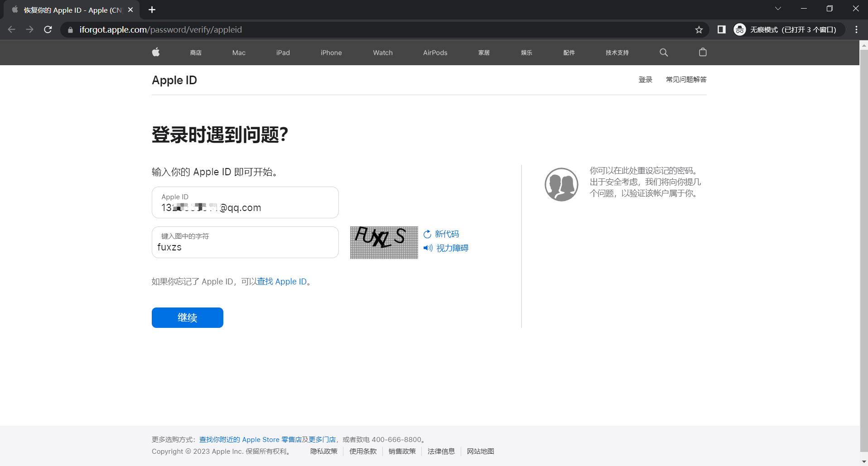
Task: Open the 娱乐 menu item
Action: tap(526, 53)
